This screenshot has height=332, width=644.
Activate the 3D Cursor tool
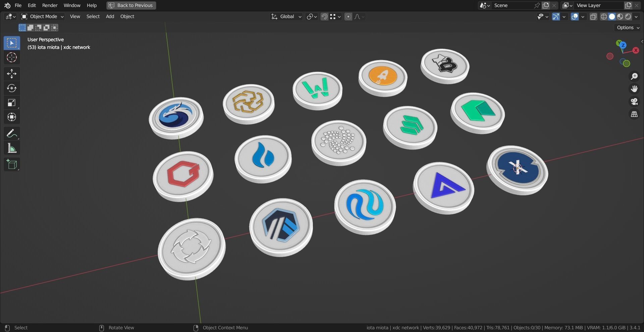click(x=12, y=57)
